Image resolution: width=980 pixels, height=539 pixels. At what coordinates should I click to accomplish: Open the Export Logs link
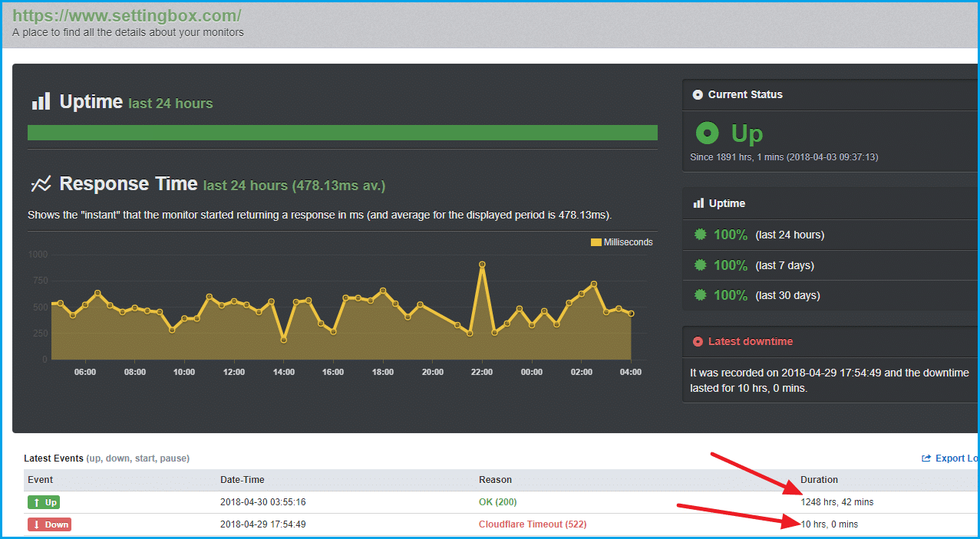[x=950, y=458]
